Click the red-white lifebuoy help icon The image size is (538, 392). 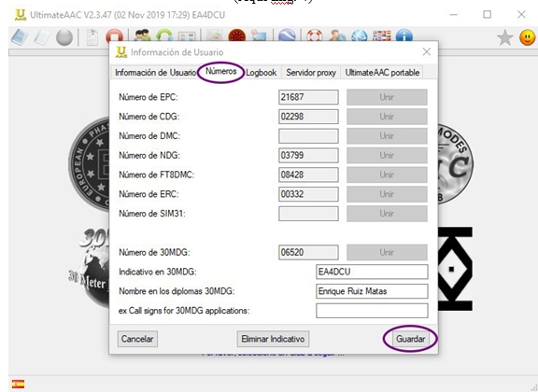[x=315, y=35]
